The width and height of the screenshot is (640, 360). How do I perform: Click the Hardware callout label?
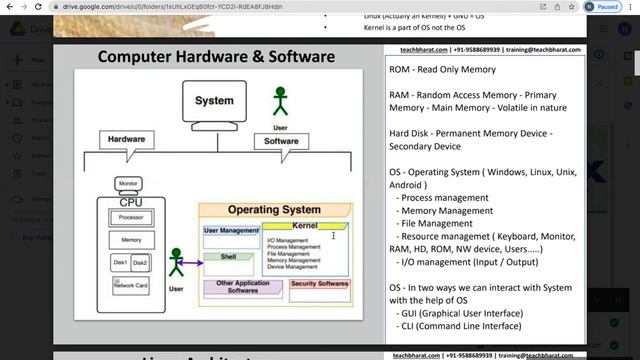tap(127, 140)
